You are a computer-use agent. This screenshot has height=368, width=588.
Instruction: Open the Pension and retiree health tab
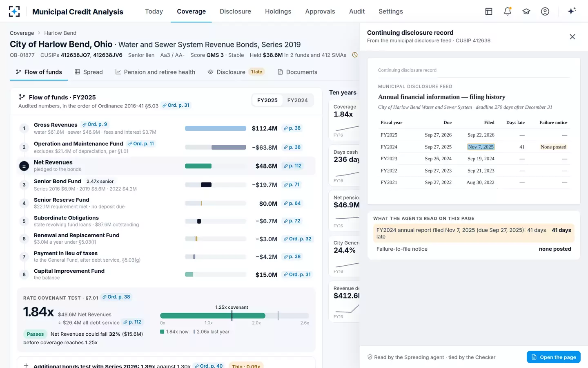155,72
